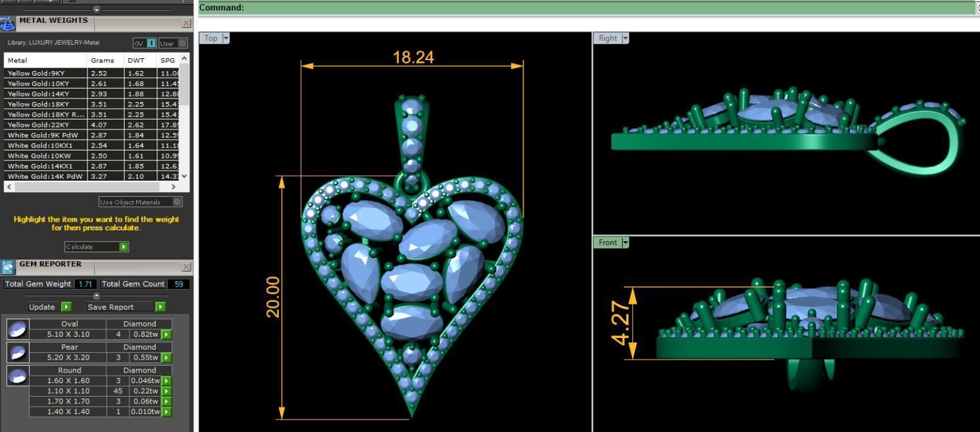Toggle Use Object Materials option
980x432 pixels.
140,202
